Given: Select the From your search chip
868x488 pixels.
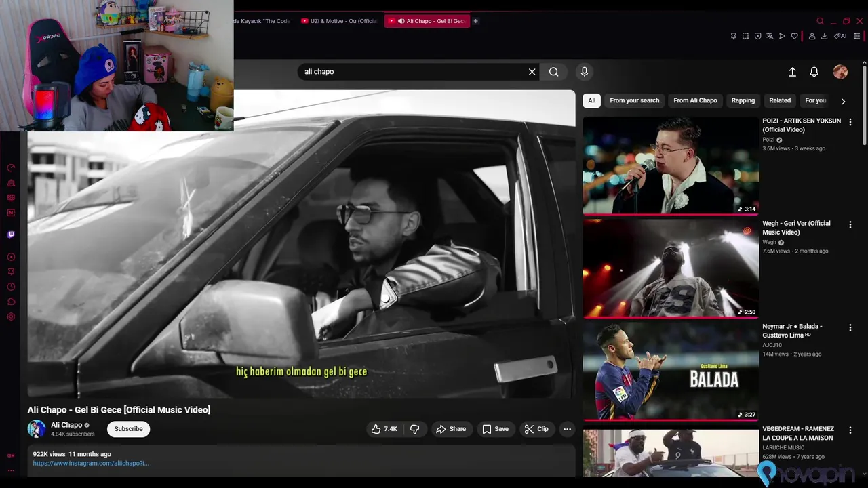Looking at the screenshot, I should tap(634, 100).
